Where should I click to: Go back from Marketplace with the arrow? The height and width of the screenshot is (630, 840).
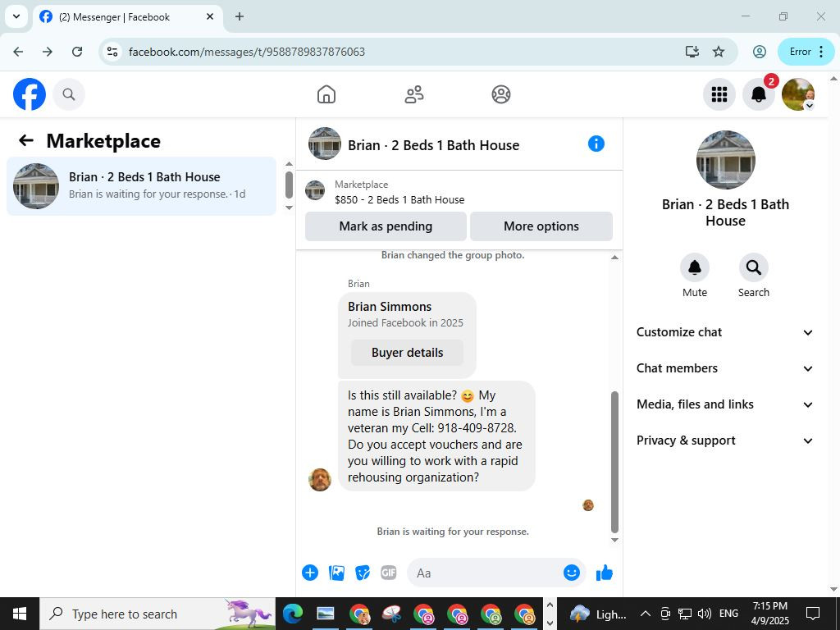25,141
